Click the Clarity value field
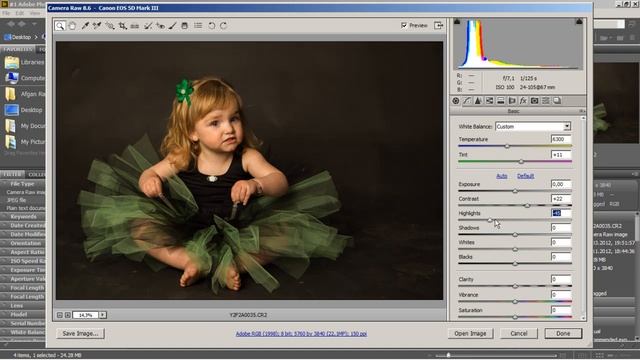The width and height of the screenshot is (640, 360). pos(561,279)
